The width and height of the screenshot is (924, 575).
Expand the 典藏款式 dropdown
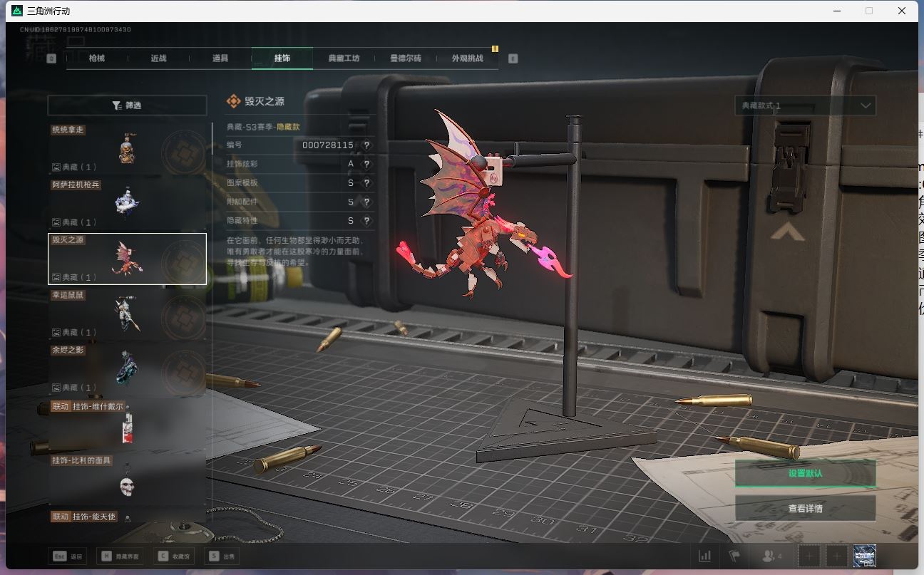coord(805,105)
